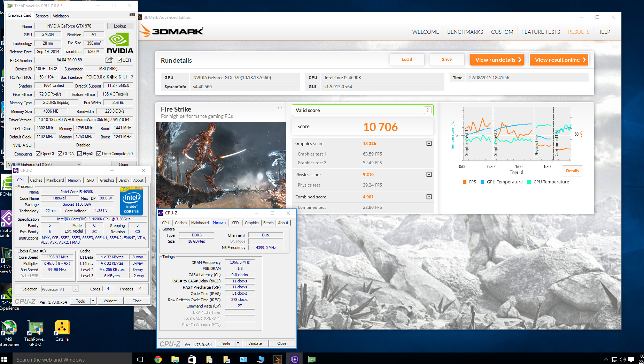The image size is (644, 364).
Task: Open Google Chrome from the taskbar
Action: [x=158, y=359]
